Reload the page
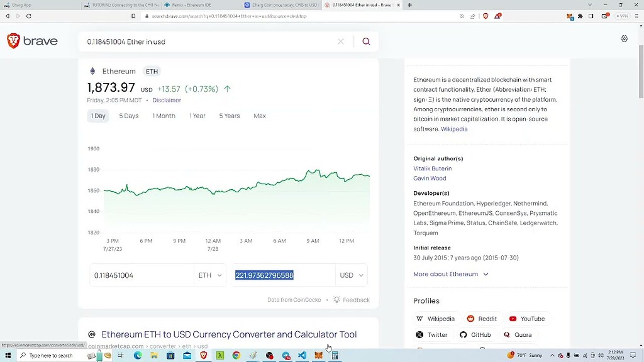This screenshot has width=644, height=362. click(x=28, y=16)
